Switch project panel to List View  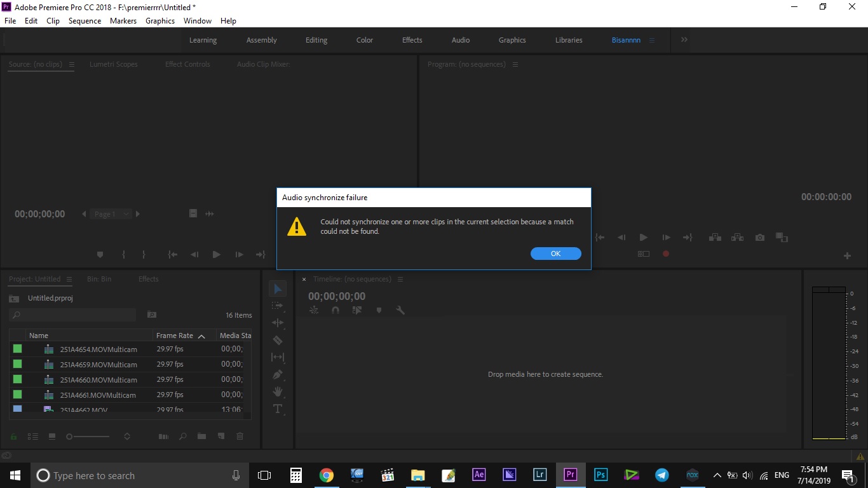click(33, 437)
